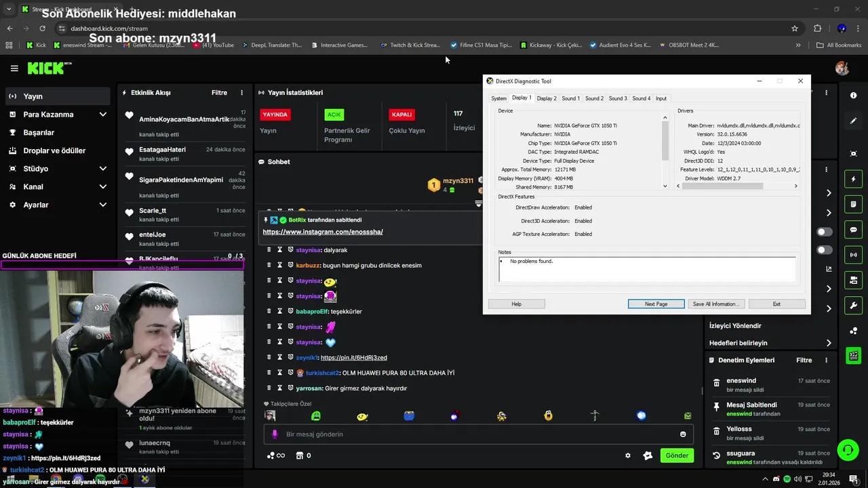The height and width of the screenshot is (488, 868).
Task: Click the chat bubble icon in right toolbar
Action: [853, 230]
